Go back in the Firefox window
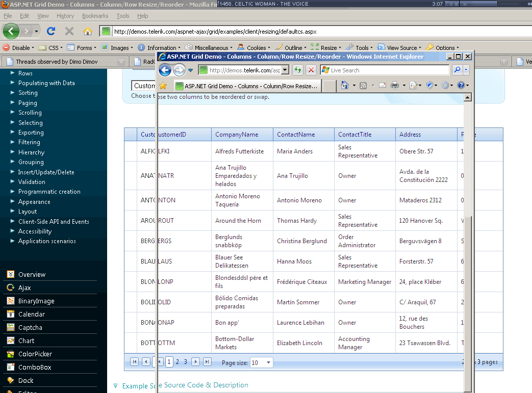The height and width of the screenshot is (393, 532). 11,31
